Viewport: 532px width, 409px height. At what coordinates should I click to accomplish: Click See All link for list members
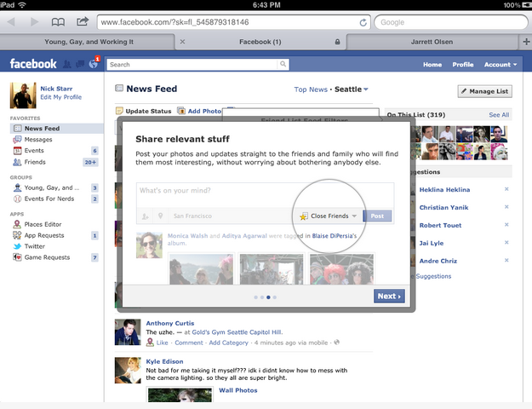[x=499, y=115]
